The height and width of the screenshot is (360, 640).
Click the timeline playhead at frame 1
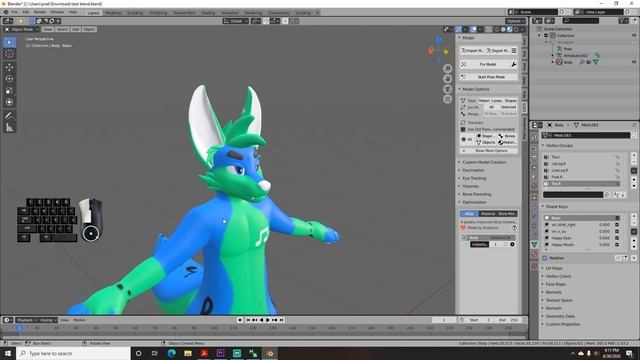click(x=19, y=328)
